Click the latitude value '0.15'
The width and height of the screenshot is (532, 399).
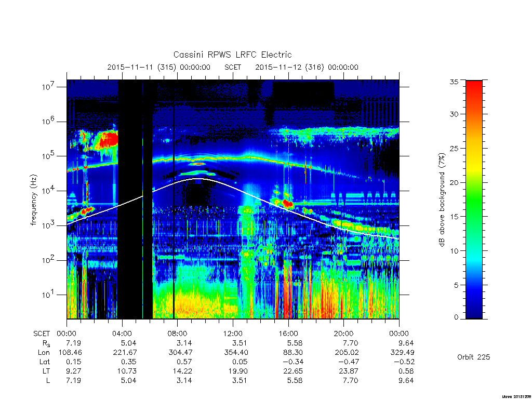coord(74,362)
